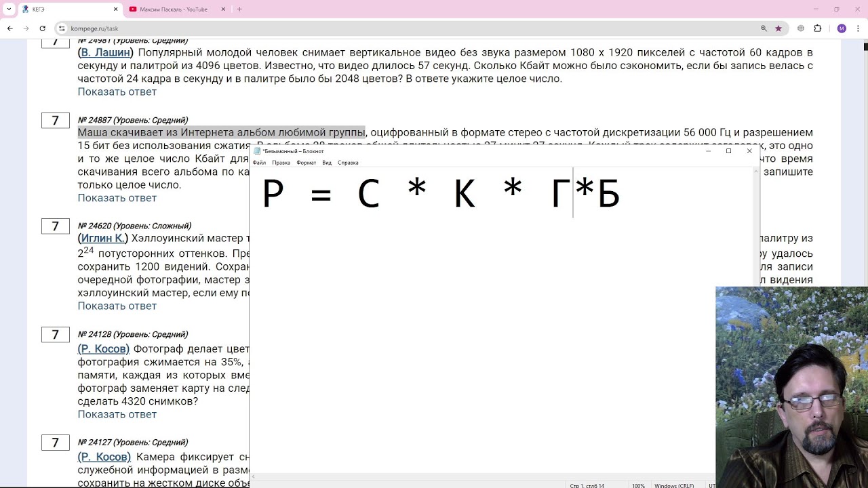Open the Правка menu in Notepad

coord(281,163)
